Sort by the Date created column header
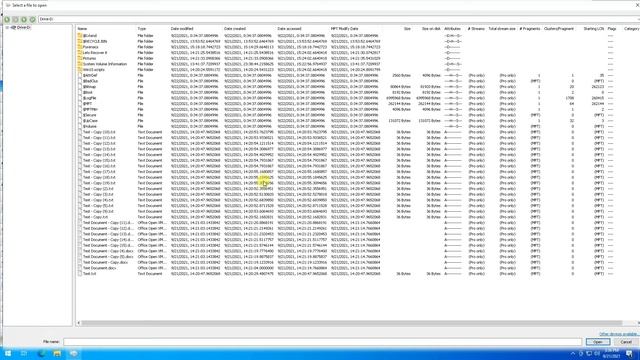This screenshot has height=360, width=640. click(235, 29)
